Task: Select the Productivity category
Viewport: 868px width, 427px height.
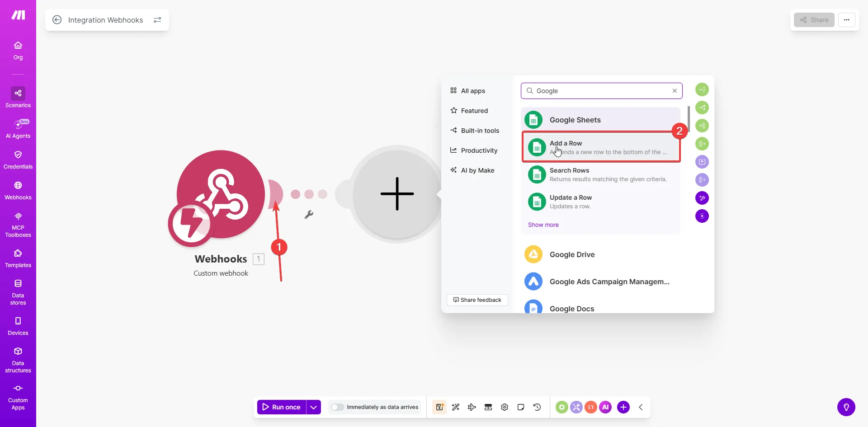Action: 474,150
